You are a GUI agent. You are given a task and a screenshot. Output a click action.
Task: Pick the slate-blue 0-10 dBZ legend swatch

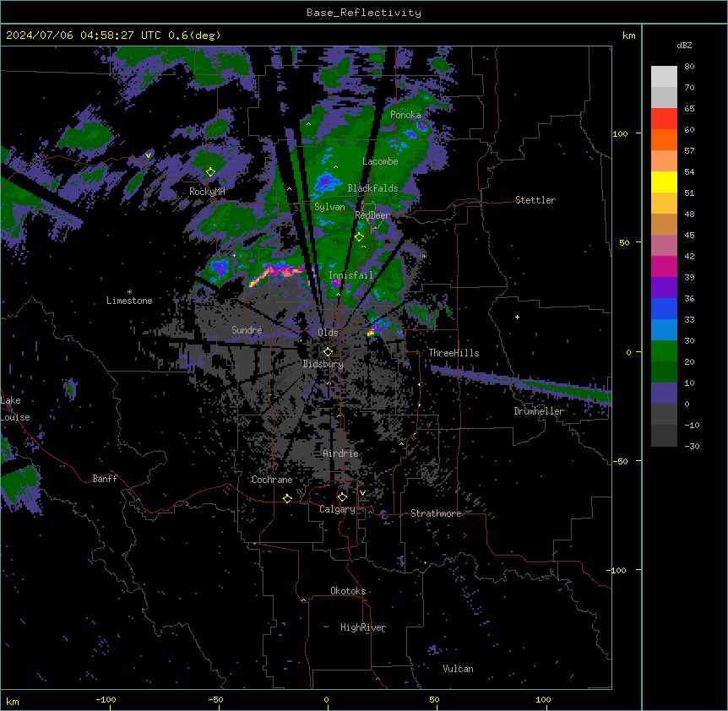(x=664, y=393)
